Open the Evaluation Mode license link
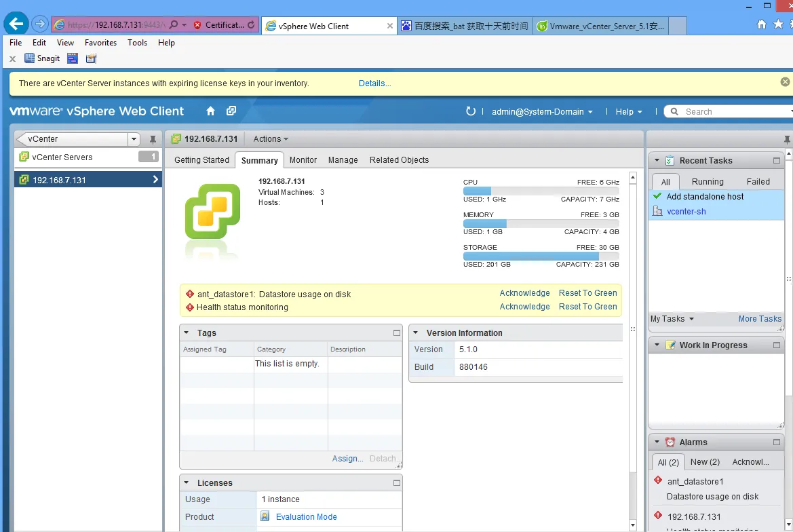This screenshot has height=532, width=793. 307,517
